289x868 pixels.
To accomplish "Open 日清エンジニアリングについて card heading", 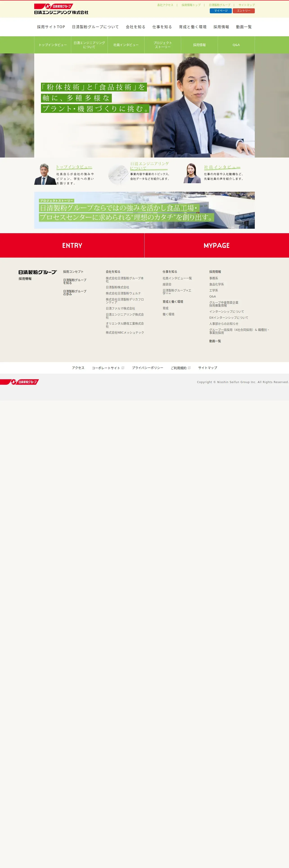I will tap(149, 166).
